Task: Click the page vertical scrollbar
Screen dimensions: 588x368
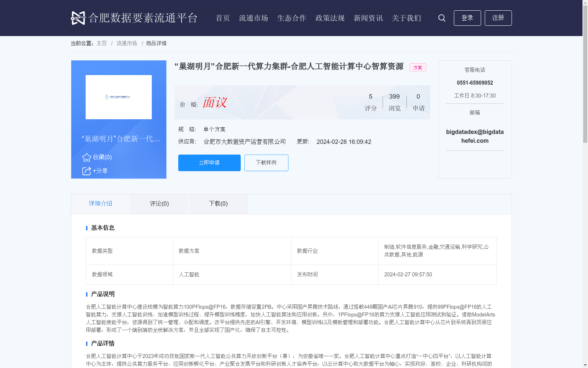Action: [x=585, y=74]
